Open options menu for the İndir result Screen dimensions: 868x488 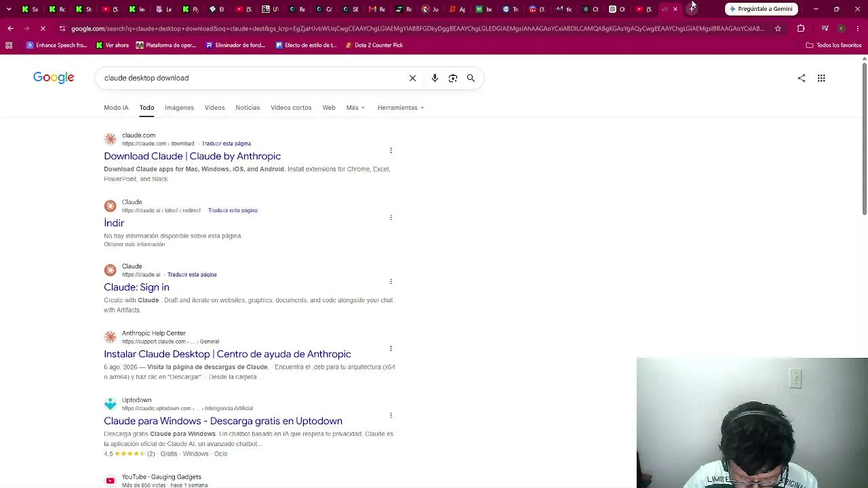391,218
